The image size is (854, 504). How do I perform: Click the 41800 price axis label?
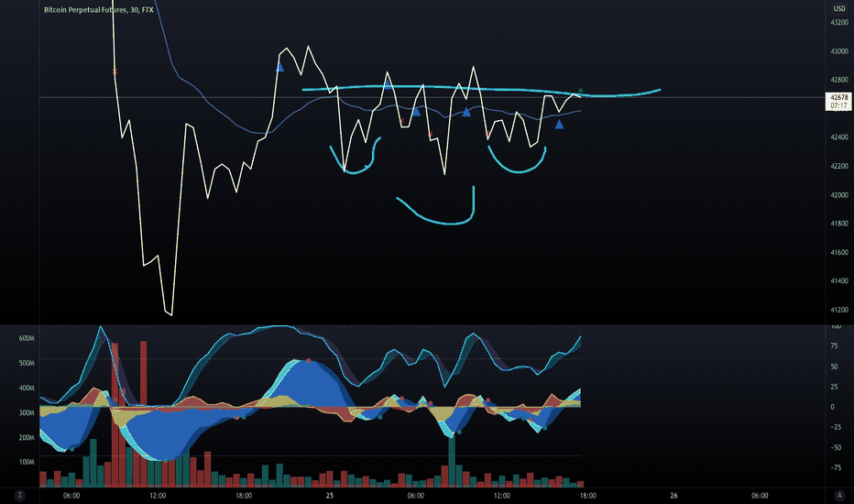pyautogui.click(x=838, y=224)
